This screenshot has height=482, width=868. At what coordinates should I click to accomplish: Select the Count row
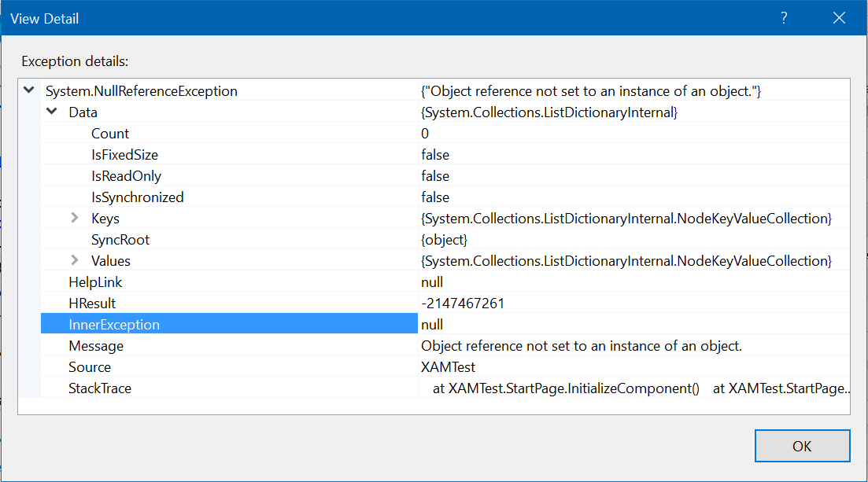click(110, 133)
